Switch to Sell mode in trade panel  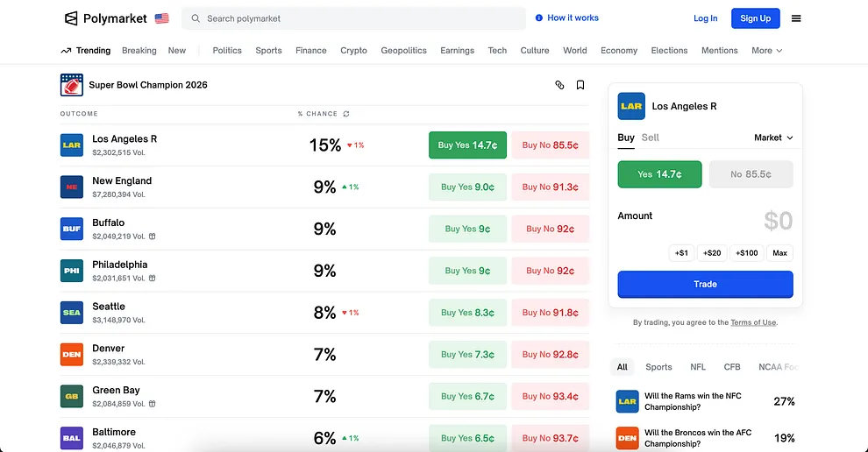pyautogui.click(x=650, y=138)
